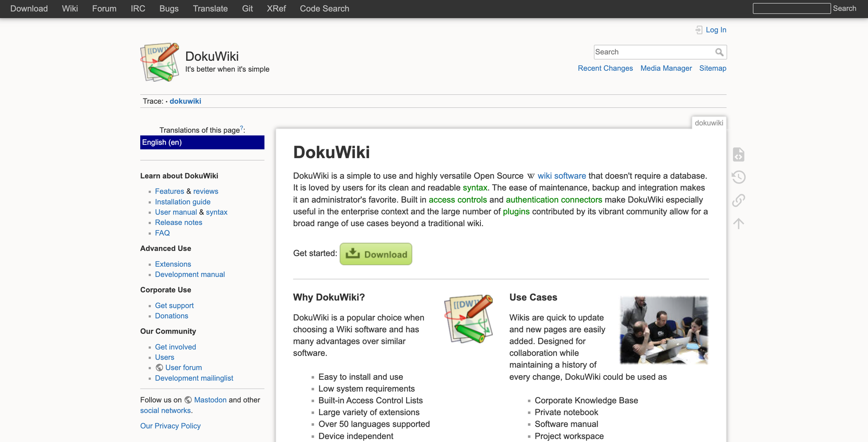868x442 pixels.
Task: Select Code Search from the top navigation
Action: point(324,9)
